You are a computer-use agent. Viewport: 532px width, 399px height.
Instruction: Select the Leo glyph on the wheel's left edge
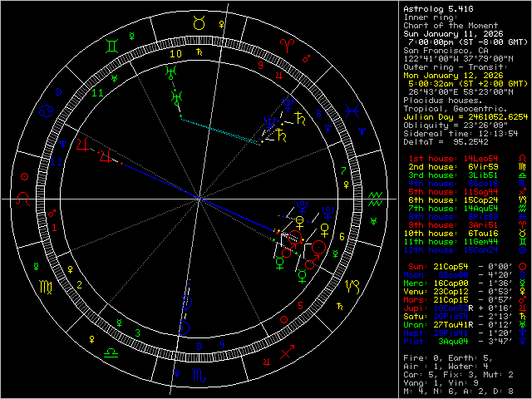point(23,198)
